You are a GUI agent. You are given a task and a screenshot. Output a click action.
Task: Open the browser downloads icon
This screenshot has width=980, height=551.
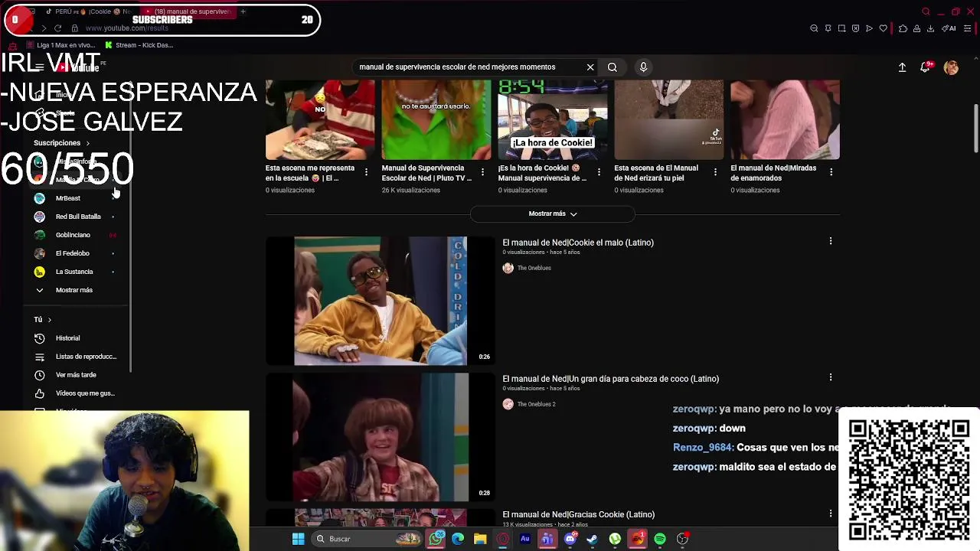930,28
